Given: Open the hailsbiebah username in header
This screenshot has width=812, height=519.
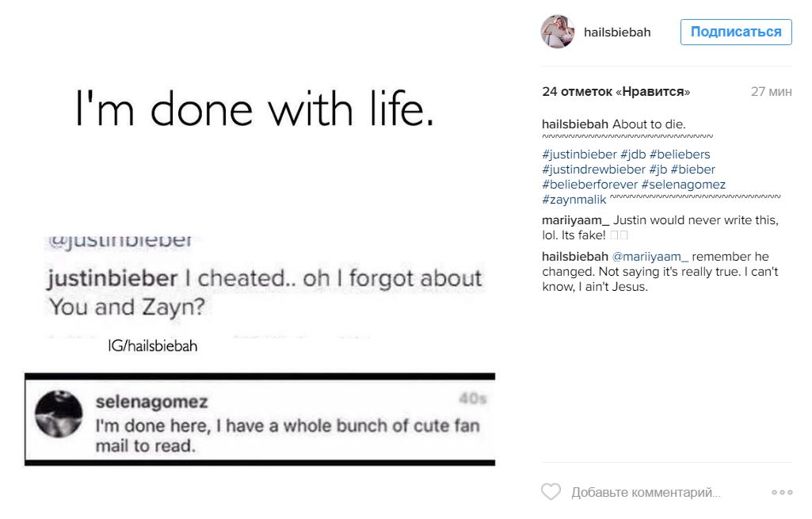Looking at the screenshot, I should [617, 32].
